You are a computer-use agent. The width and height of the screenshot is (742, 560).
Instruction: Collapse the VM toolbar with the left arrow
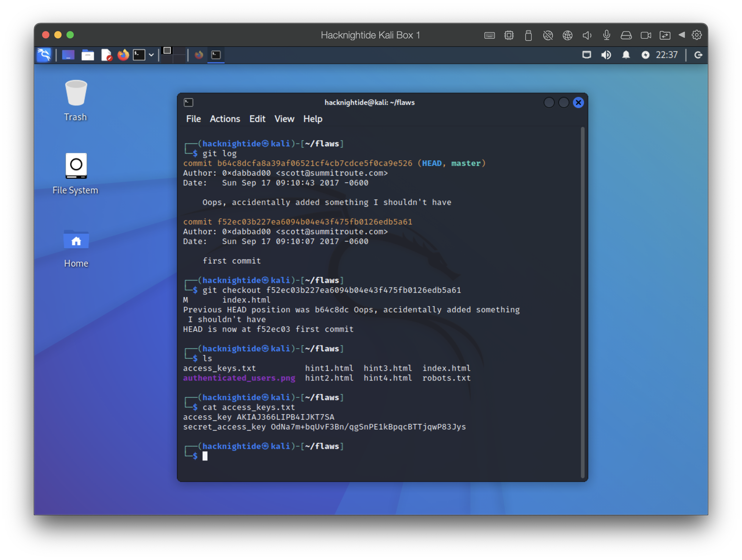(x=681, y=35)
